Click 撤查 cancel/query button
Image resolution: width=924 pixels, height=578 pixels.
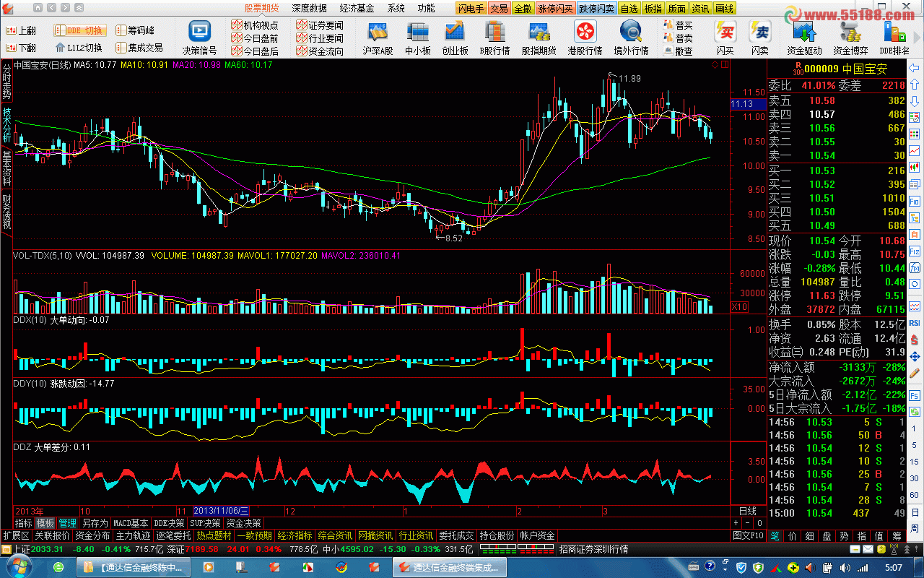point(678,51)
